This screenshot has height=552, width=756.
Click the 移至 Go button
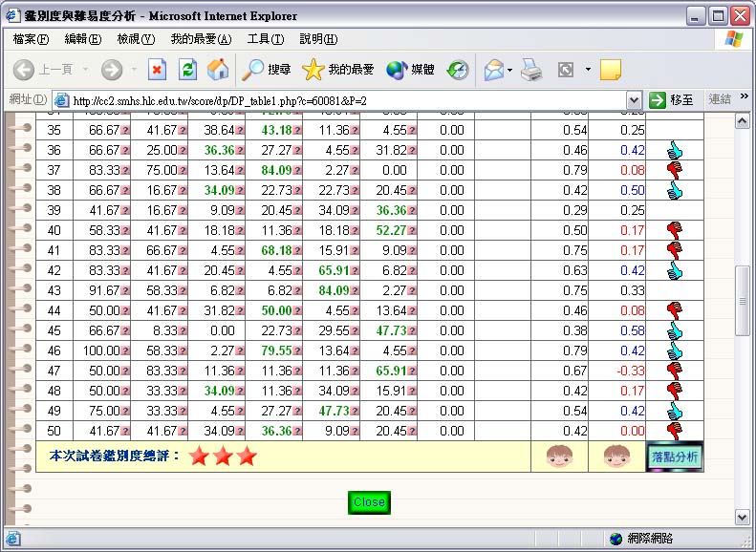tap(672, 100)
